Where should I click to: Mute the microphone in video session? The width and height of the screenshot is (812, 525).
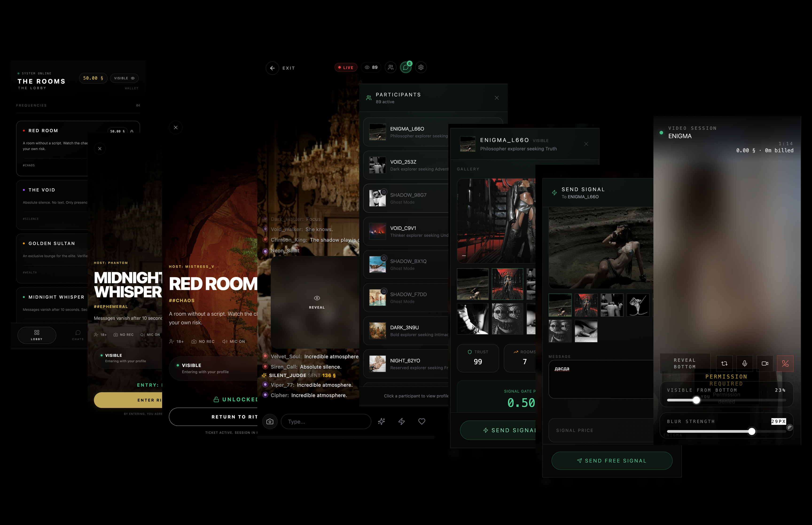pos(745,363)
